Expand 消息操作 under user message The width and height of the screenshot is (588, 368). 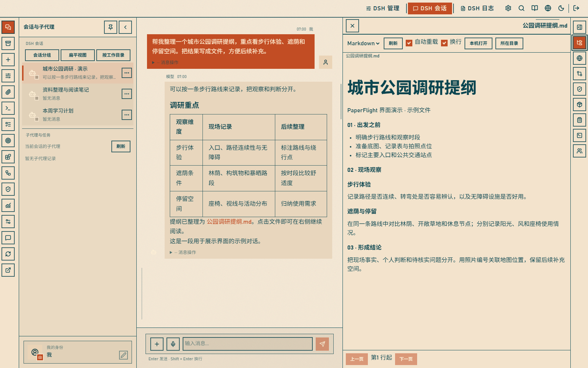pos(165,63)
